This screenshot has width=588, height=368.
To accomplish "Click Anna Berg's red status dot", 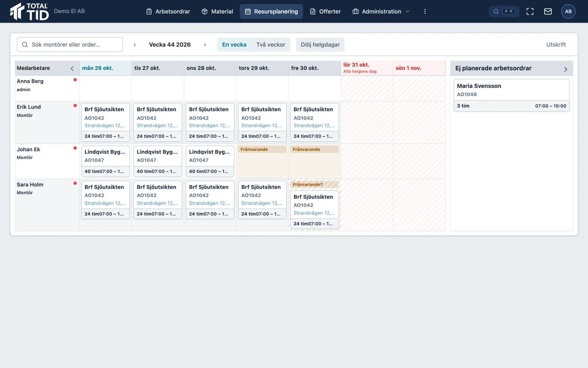I will coord(75,80).
